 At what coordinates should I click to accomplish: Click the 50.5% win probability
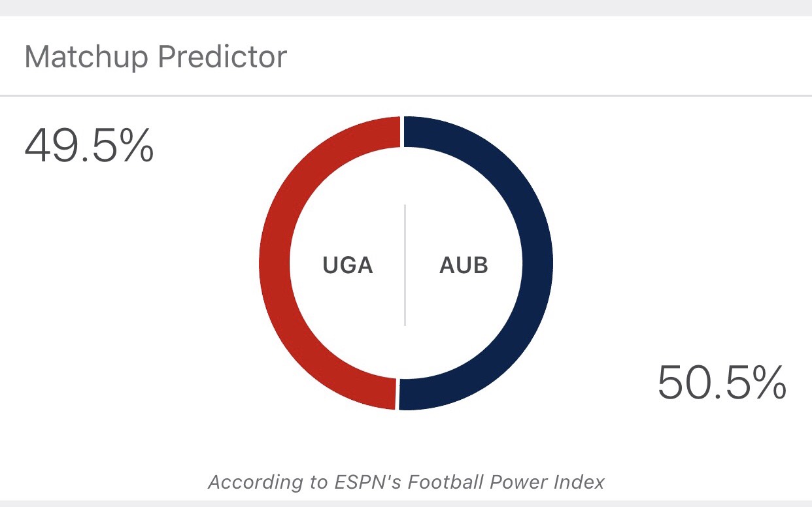[x=722, y=382]
